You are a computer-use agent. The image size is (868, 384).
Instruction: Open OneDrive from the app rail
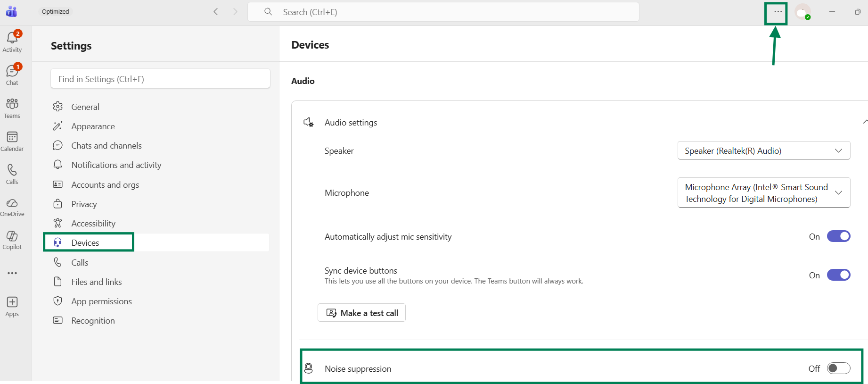[12, 207]
